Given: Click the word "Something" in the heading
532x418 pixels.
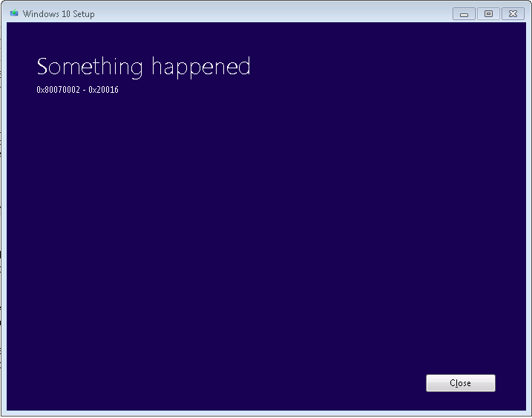Looking at the screenshot, I should coord(90,67).
